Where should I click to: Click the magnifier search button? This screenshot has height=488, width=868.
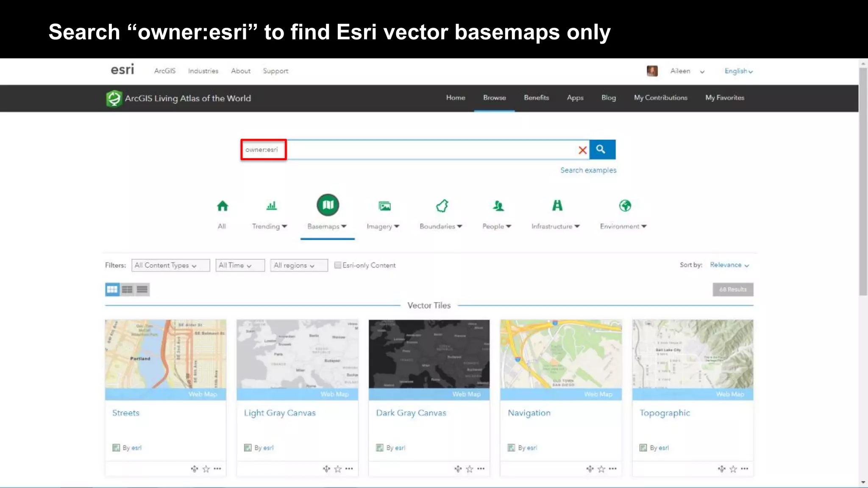click(x=602, y=150)
